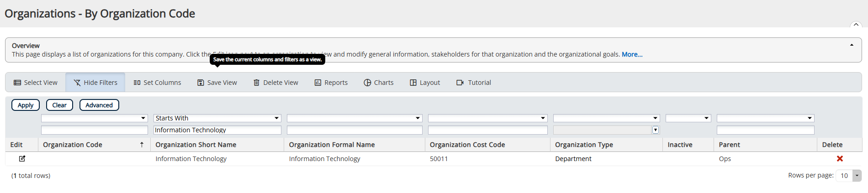Screen dimensions: 868x193
Task: Open Organization Type filter operator dropdown
Action: pos(607,118)
